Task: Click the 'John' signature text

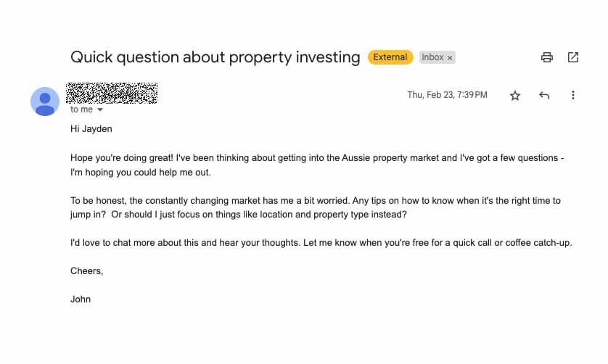Action: [81, 299]
